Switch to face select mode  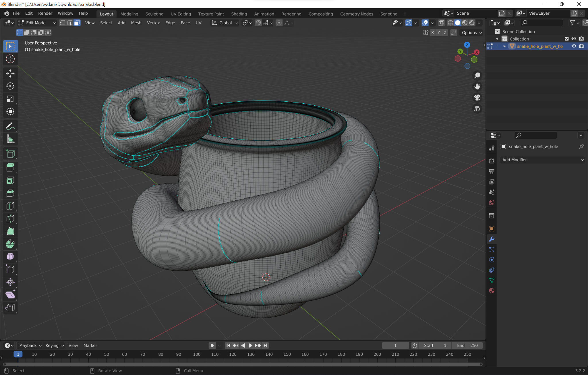[x=77, y=23]
